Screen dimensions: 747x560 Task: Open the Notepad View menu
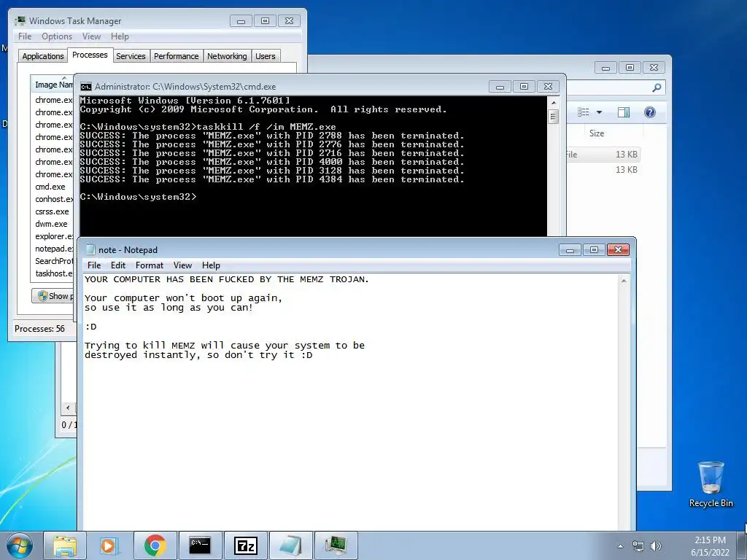coord(182,265)
